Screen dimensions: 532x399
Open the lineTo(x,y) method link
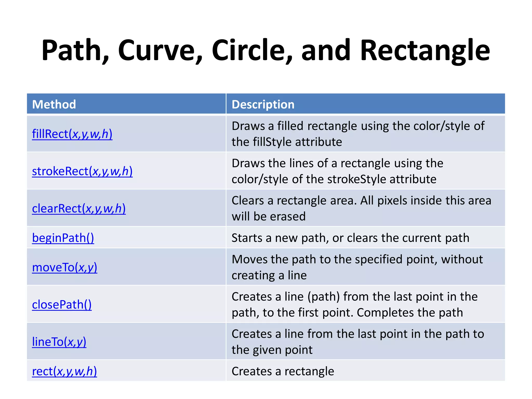click(x=59, y=342)
